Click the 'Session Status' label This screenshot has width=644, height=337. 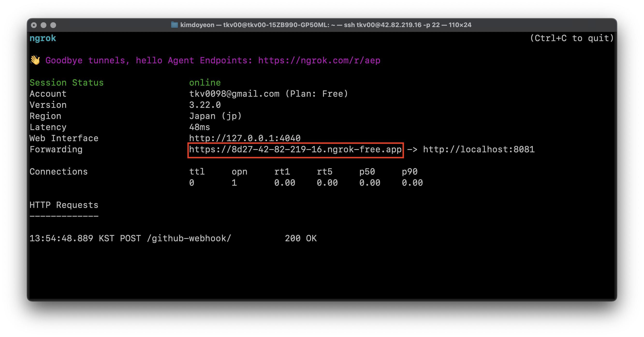66,82
